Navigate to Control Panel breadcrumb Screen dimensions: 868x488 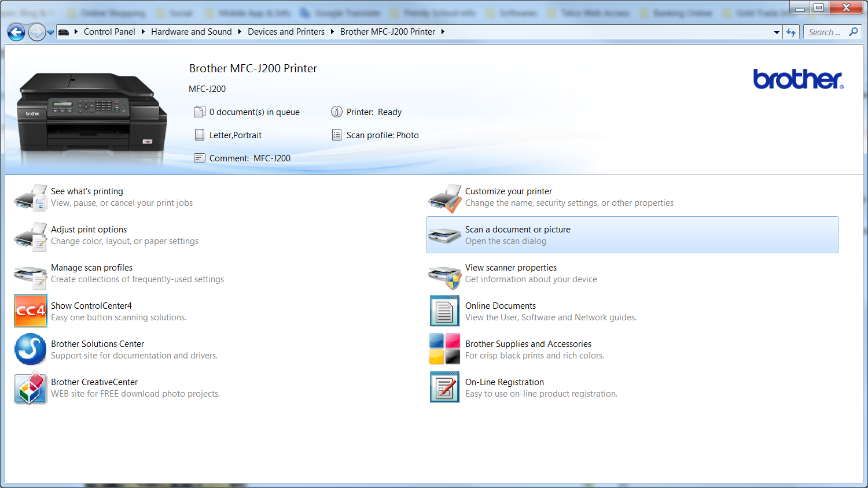click(x=109, y=32)
